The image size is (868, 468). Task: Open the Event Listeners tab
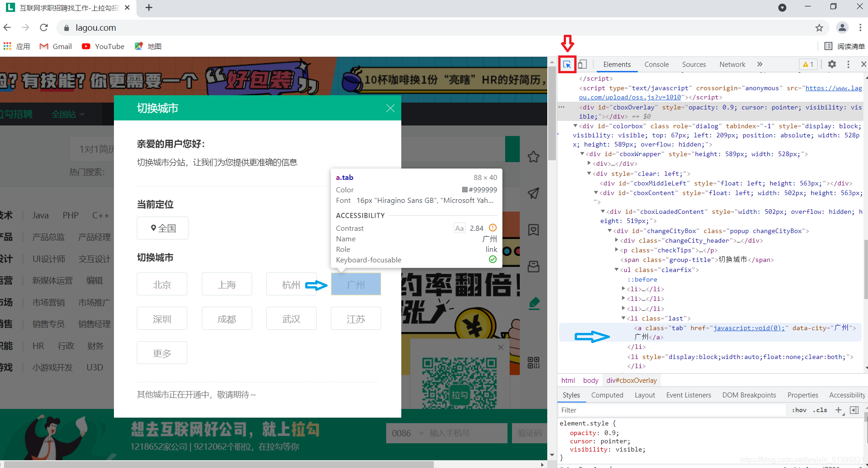[x=689, y=395]
